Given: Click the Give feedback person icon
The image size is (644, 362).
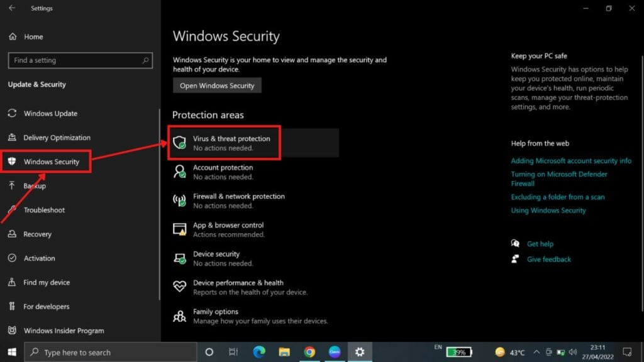Looking at the screenshot, I should pyautogui.click(x=515, y=259).
